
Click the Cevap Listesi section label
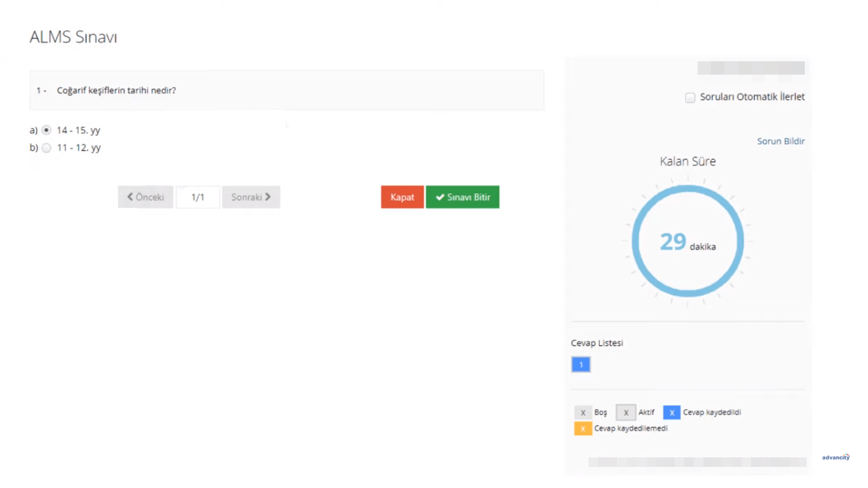point(597,343)
